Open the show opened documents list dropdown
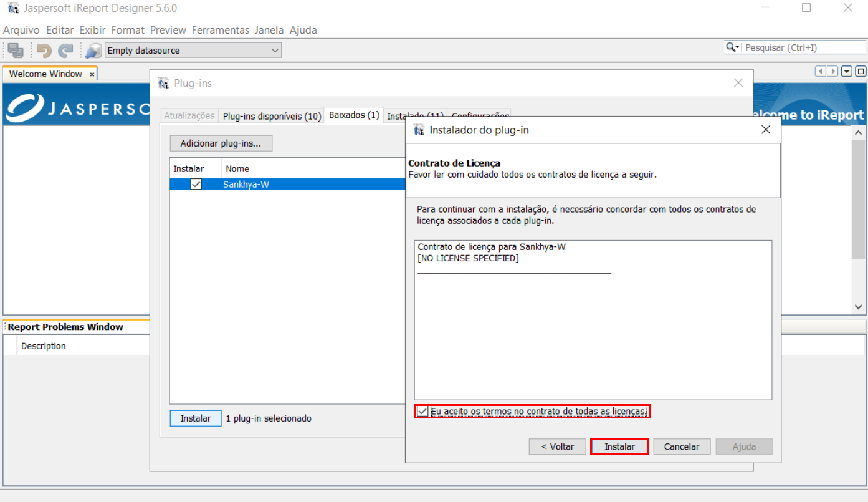The image size is (868, 502). pos(847,72)
